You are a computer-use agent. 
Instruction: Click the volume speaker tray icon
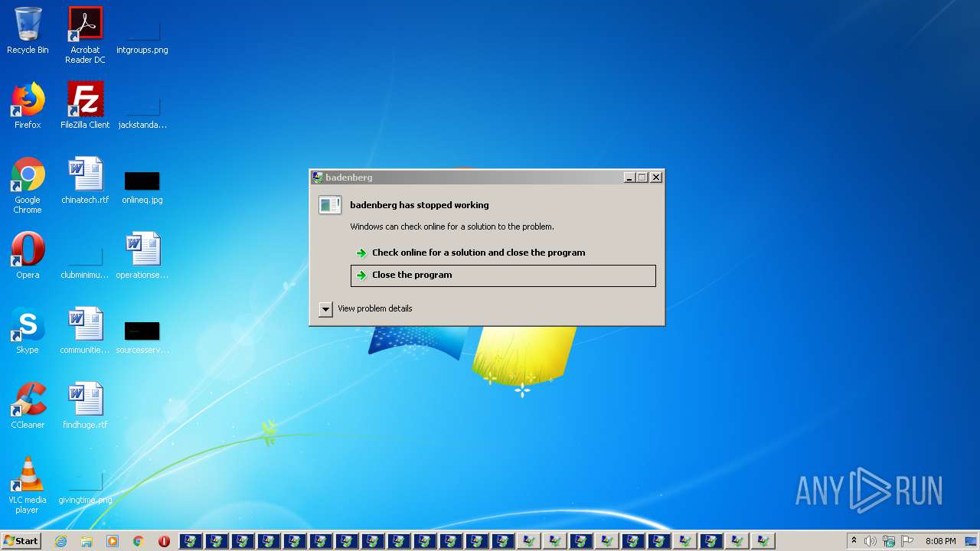(871, 541)
